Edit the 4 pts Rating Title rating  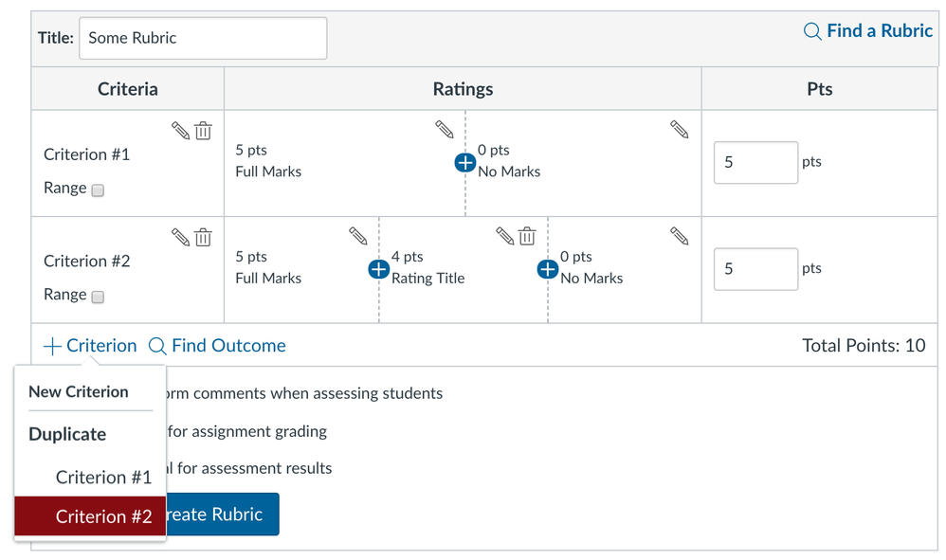[x=505, y=235]
